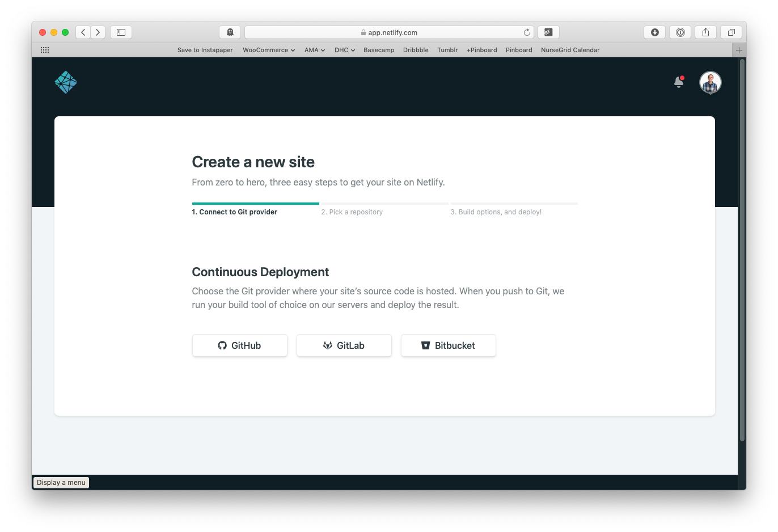Open the NurseGrid Calendar bookmark

pyautogui.click(x=570, y=50)
